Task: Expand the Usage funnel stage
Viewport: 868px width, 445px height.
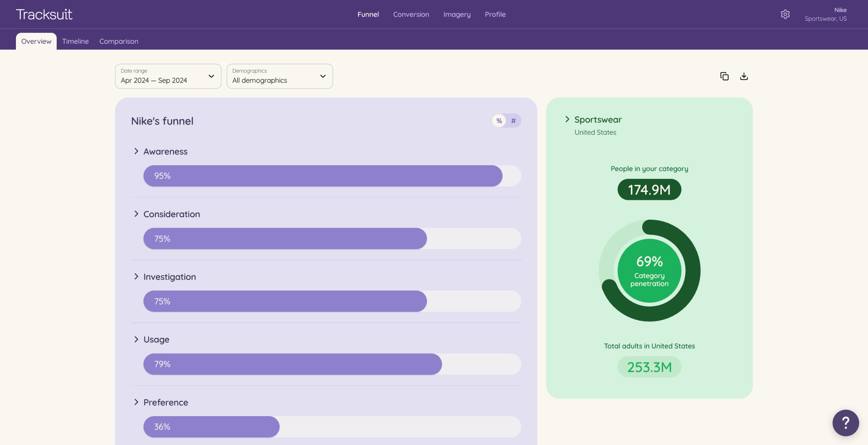Action: point(136,339)
